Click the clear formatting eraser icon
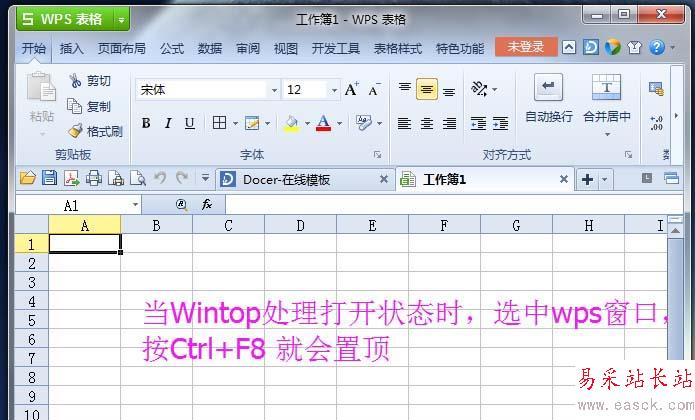This screenshot has height=420, width=695. pos(364,123)
